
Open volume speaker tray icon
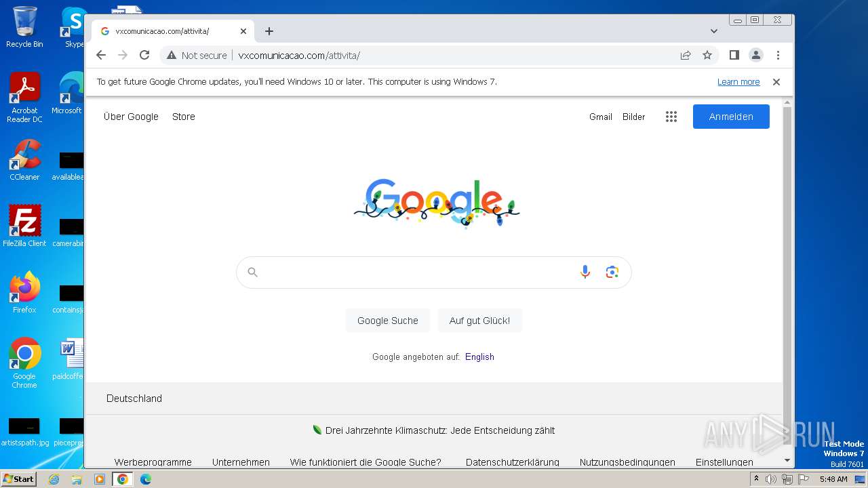771,479
